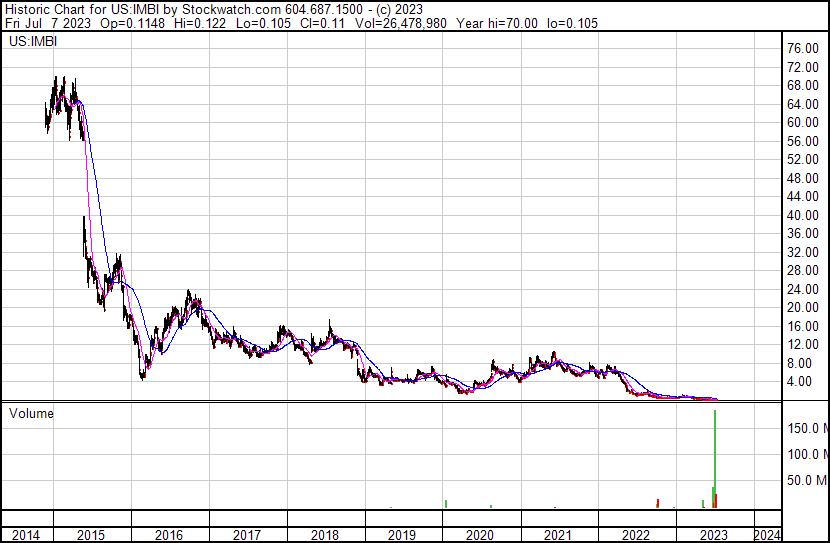Click the 2014 year label on the time axis

coord(26,535)
